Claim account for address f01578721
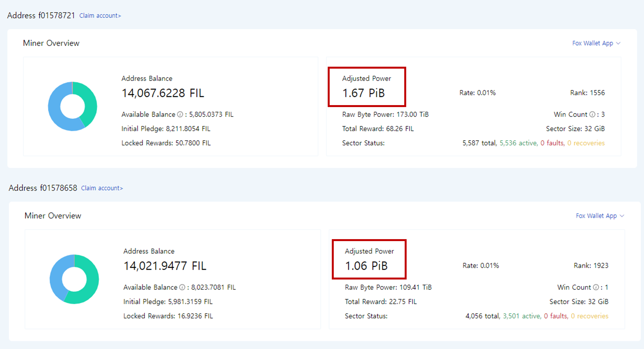The height and width of the screenshot is (349, 644). coord(100,16)
